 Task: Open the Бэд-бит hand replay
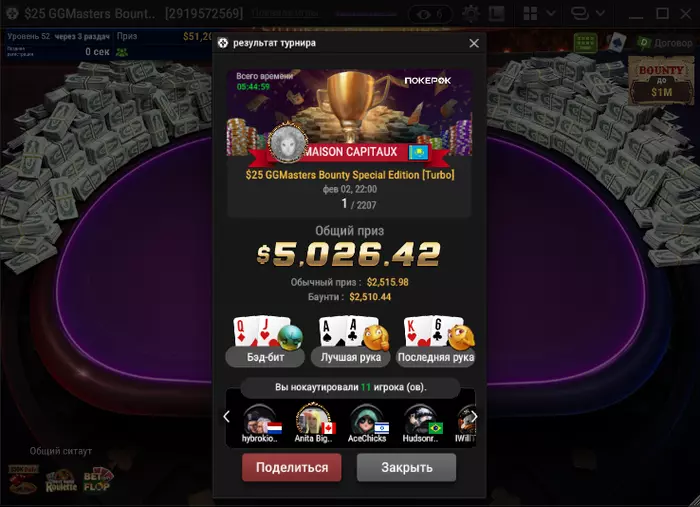pyautogui.click(x=265, y=342)
